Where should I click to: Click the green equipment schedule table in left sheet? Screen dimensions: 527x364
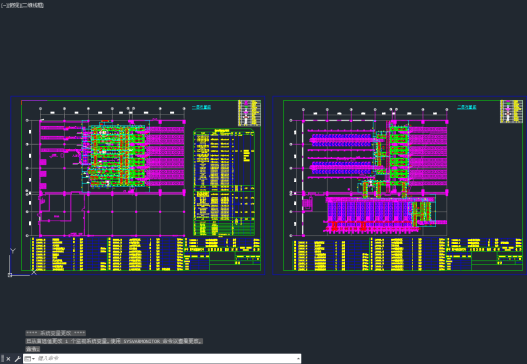(224, 182)
